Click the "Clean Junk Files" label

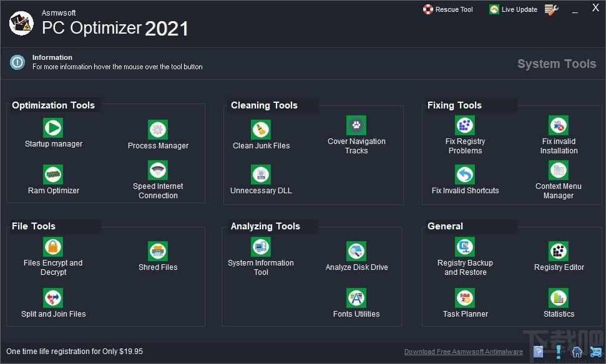click(261, 145)
